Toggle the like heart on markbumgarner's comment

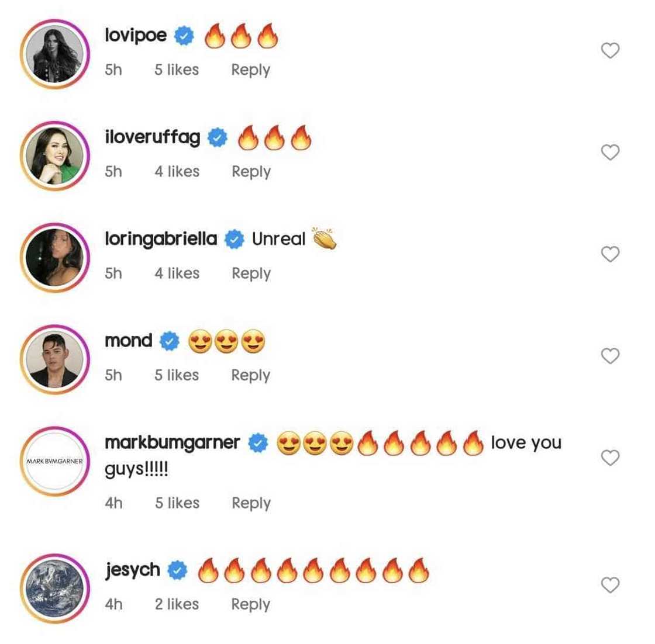[x=610, y=458]
